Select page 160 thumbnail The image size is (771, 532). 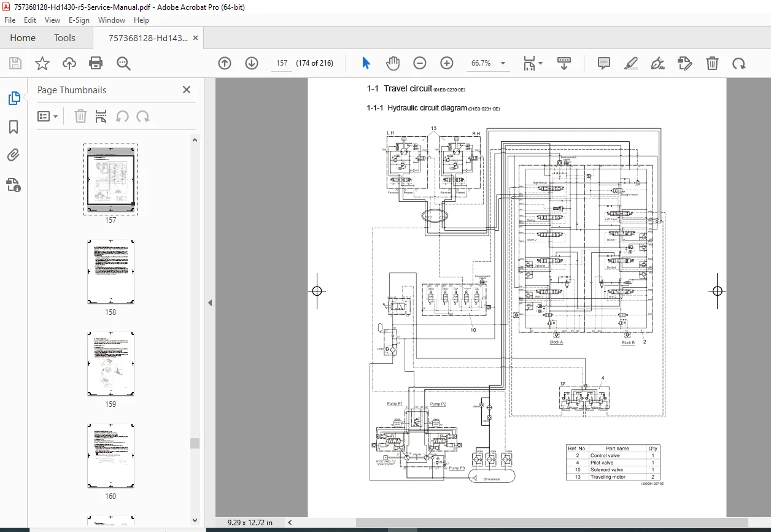tap(110, 455)
